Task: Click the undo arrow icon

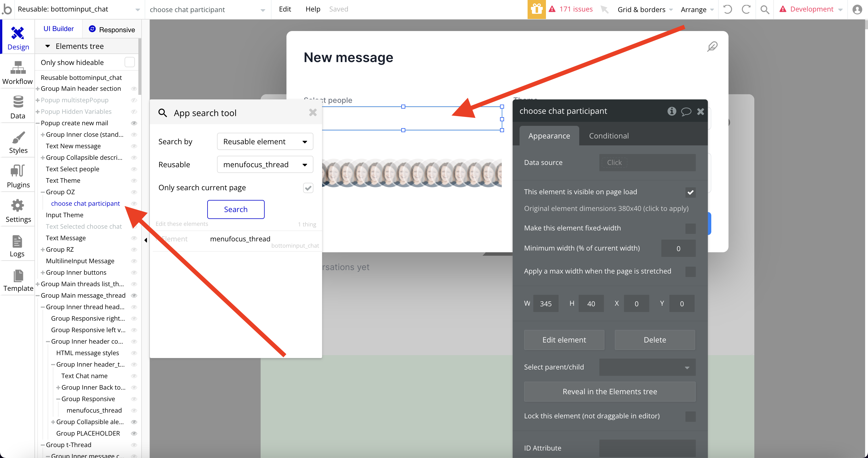Action: [x=727, y=9]
